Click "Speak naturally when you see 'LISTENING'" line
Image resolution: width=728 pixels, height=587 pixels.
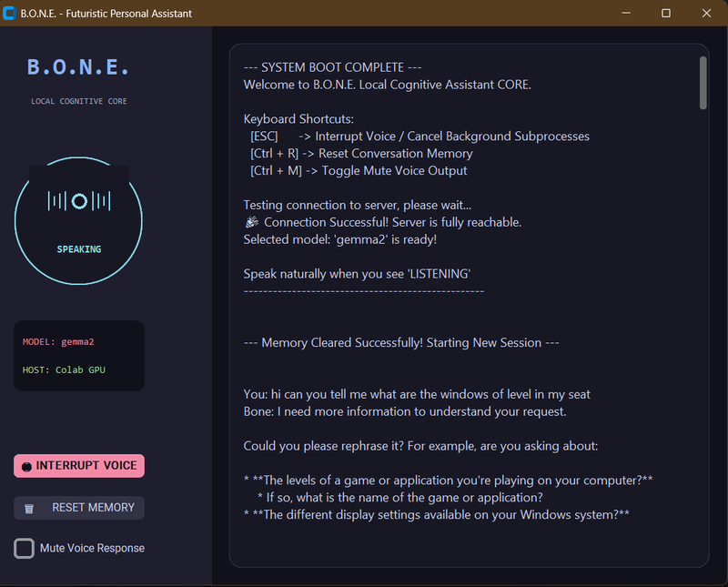pyautogui.click(x=357, y=274)
